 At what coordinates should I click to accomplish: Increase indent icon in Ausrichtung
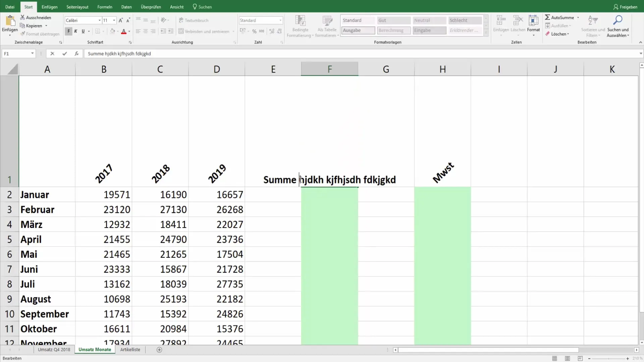click(171, 32)
